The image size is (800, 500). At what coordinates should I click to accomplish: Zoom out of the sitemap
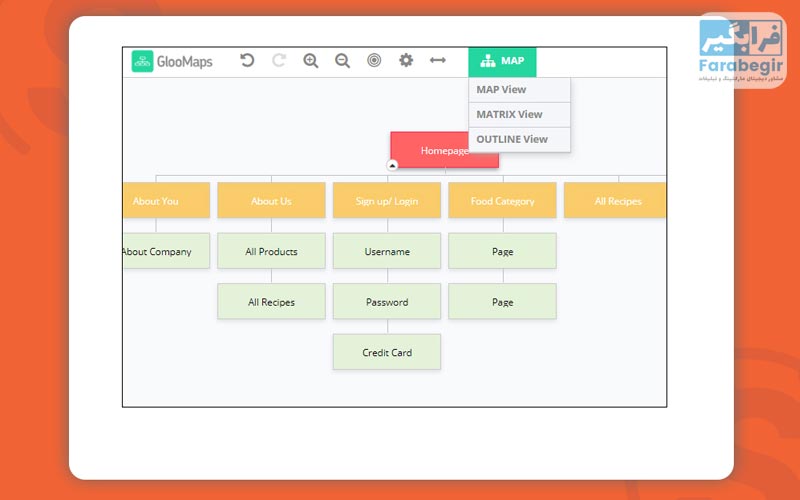(342, 61)
